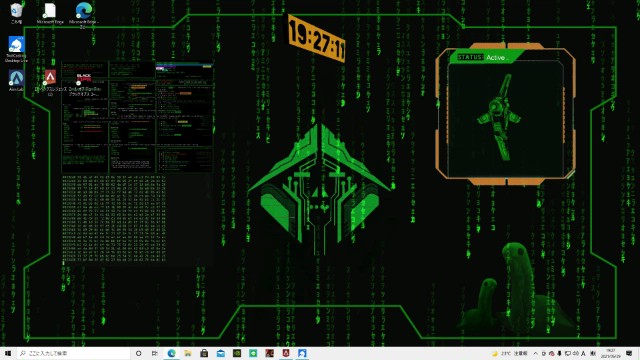
Task: Select the Black Ops desktop shortcut
Action: [84, 84]
